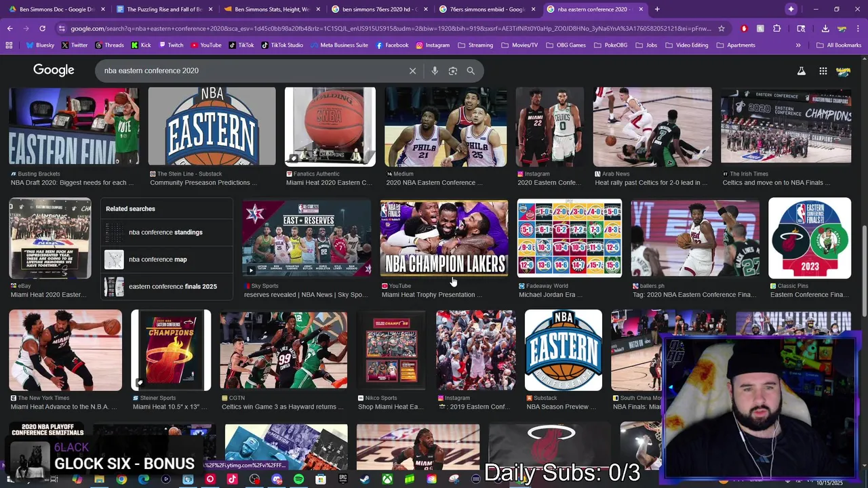The width and height of the screenshot is (868, 488).
Task: Switch to Ben Simmons Doc tab
Action: tap(56, 9)
